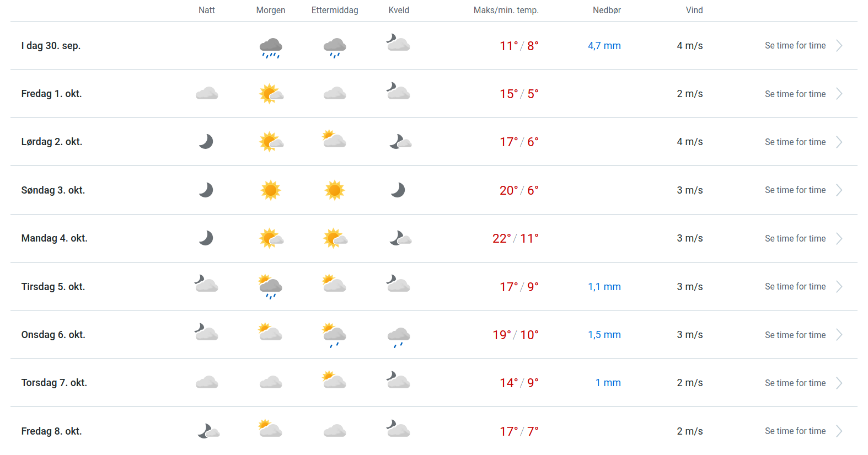
Task: Click Friday 8 October night moon-cloud icon
Action: [x=208, y=431]
